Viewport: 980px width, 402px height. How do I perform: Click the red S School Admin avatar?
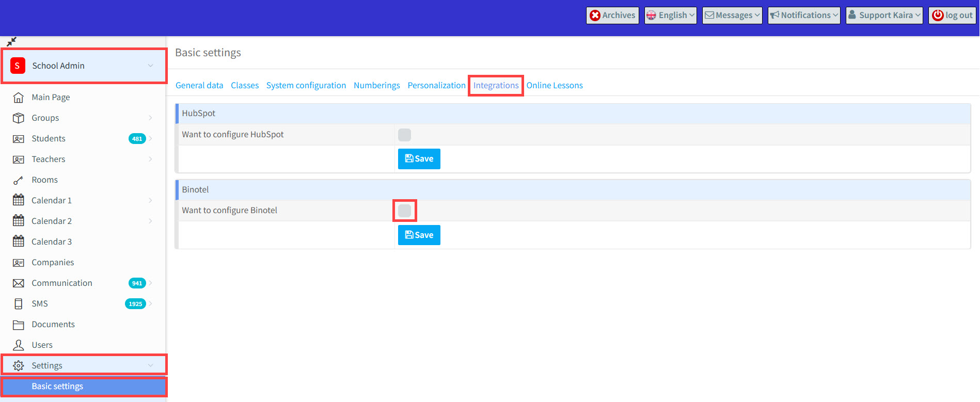pos(18,66)
